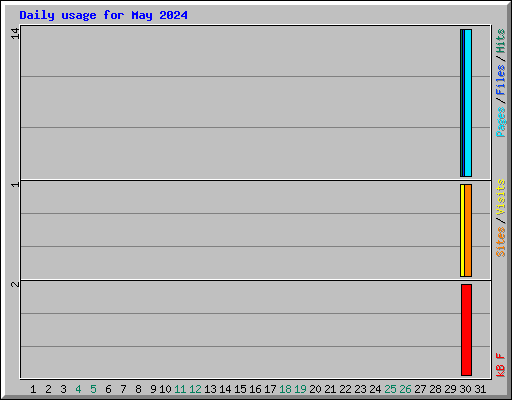The width and height of the screenshot is (512, 400).
Task: Click the green day '12' axis label
Action: (195, 389)
